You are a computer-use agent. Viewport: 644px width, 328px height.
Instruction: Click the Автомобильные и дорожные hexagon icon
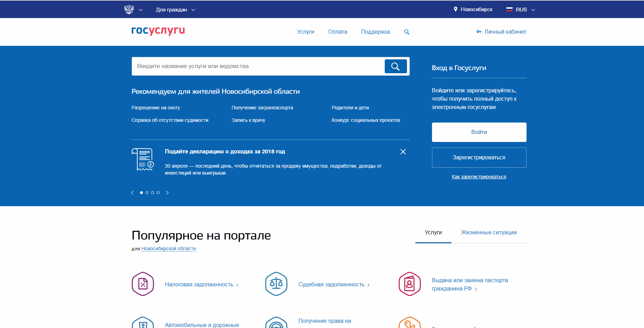tap(143, 322)
